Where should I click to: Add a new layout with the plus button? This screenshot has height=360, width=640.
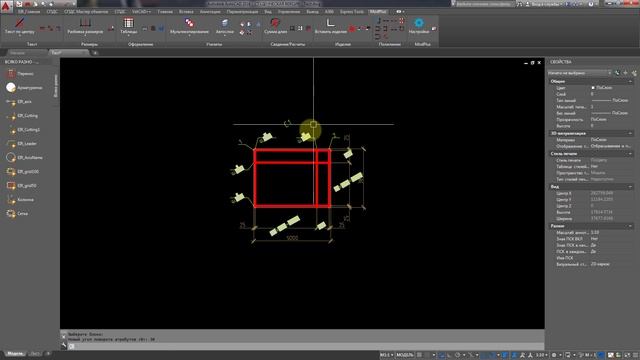coord(48,353)
